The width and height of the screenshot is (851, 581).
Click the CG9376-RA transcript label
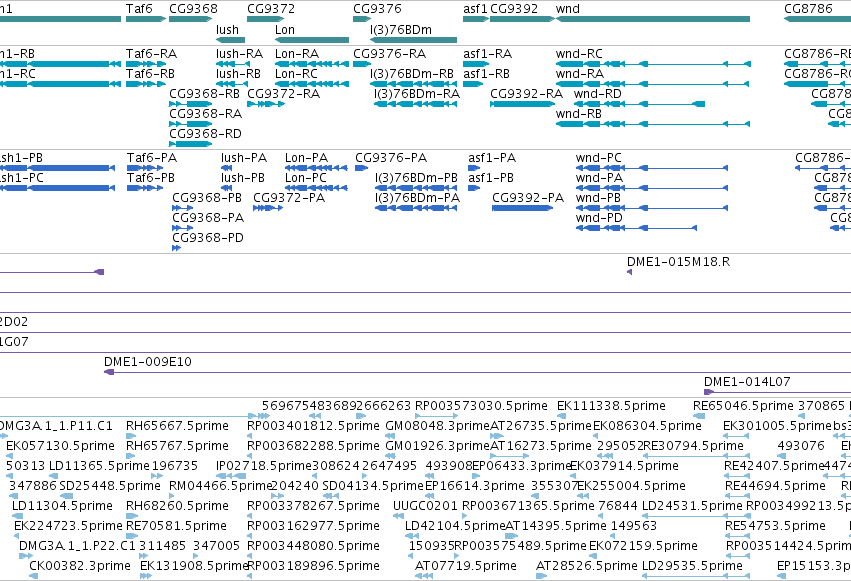[389, 54]
